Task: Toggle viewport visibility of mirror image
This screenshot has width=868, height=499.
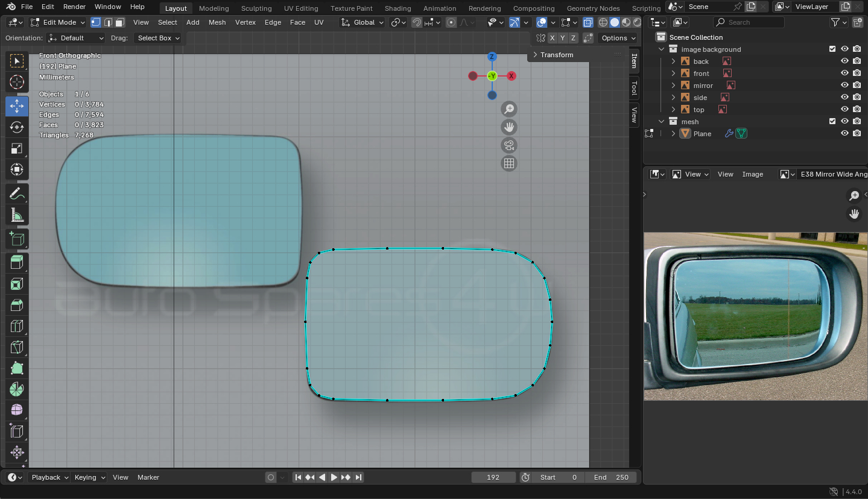Action: click(844, 86)
